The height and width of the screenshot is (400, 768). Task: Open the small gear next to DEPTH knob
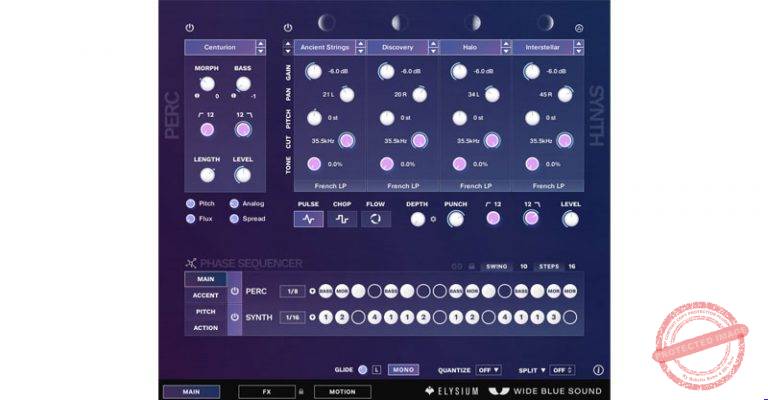[x=433, y=219]
